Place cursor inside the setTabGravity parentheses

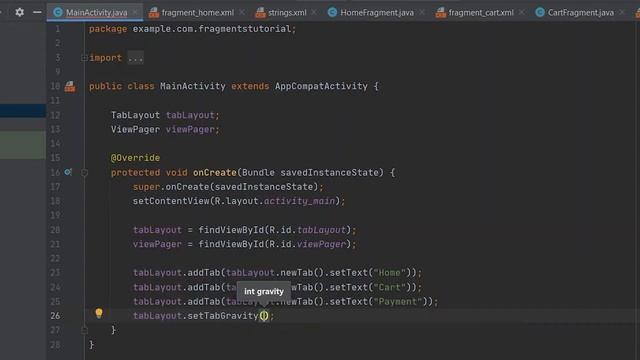coord(264,316)
